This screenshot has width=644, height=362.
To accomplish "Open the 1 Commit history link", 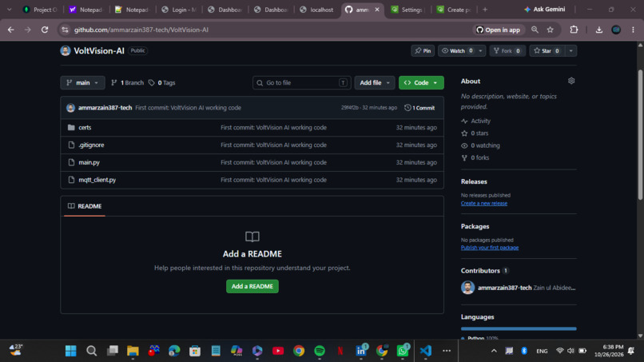I will pos(419,108).
